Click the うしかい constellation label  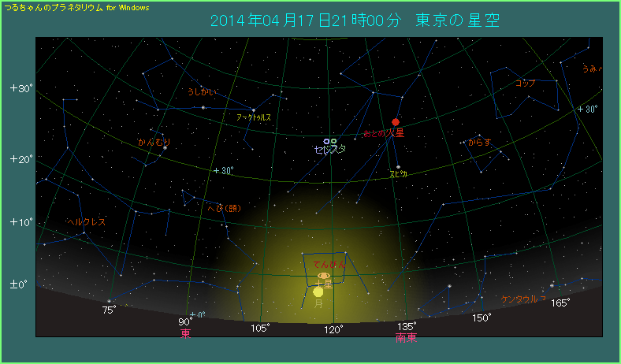tap(201, 92)
